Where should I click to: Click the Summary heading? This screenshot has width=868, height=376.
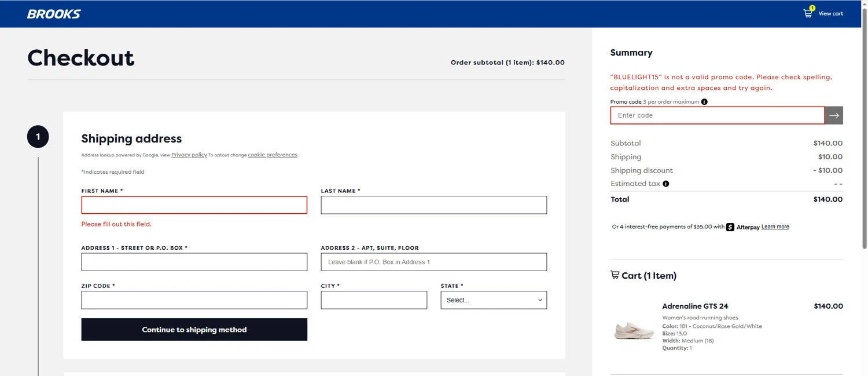tap(631, 53)
